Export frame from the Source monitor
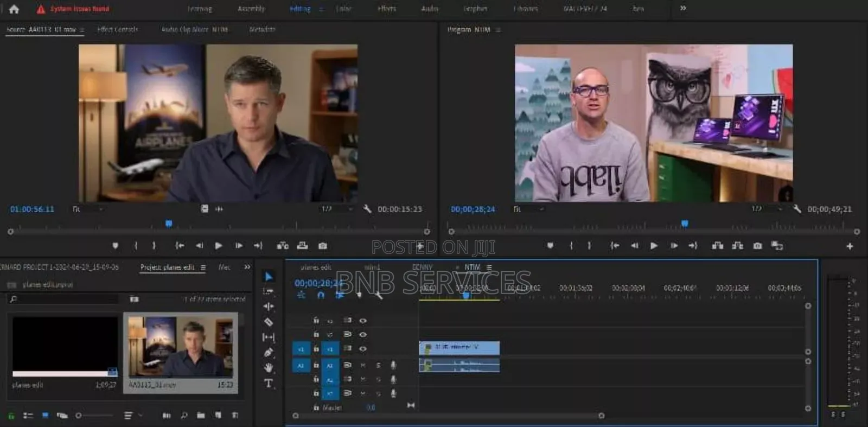Image resolution: width=868 pixels, height=427 pixels. click(x=323, y=246)
